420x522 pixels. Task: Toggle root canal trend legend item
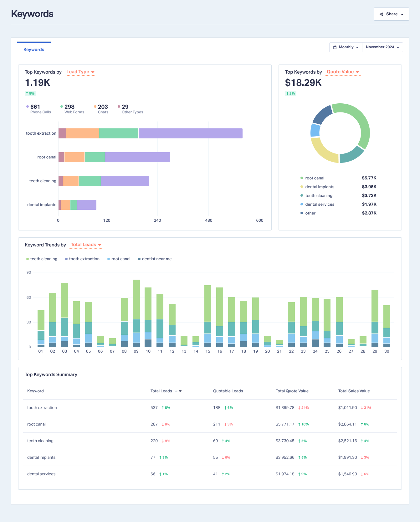pos(119,259)
